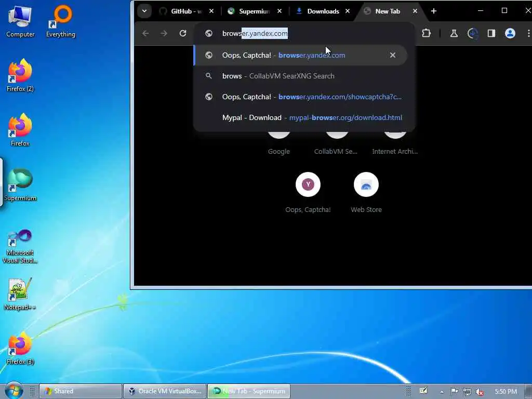Close the GitHub tab
532x399 pixels.
point(211,11)
